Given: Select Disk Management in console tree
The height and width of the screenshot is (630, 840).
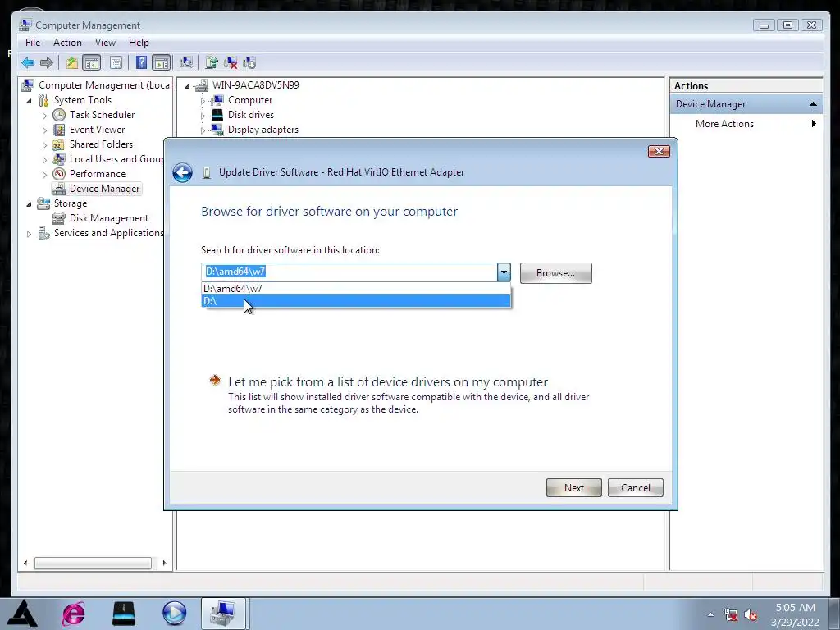Looking at the screenshot, I should click(x=109, y=218).
